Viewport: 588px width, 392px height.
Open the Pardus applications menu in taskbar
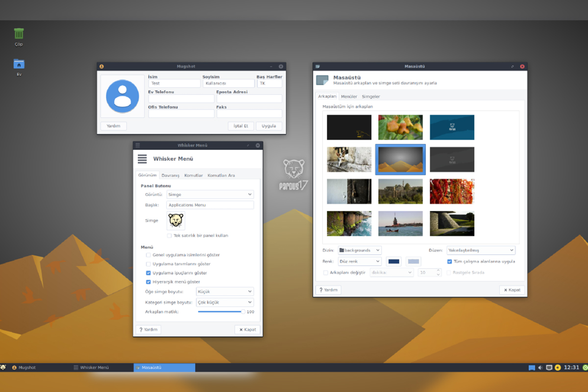click(x=3, y=367)
